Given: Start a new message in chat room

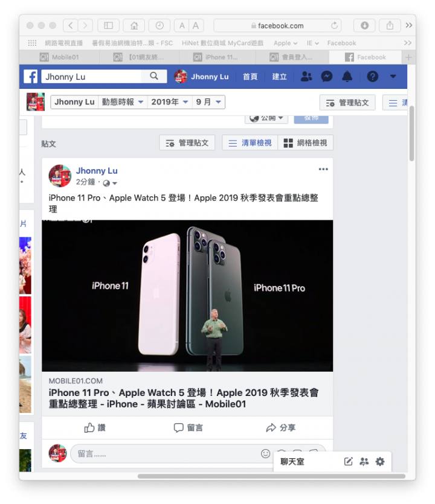Looking at the screenshot, I should pyautogui.click(x=348, y=462).
